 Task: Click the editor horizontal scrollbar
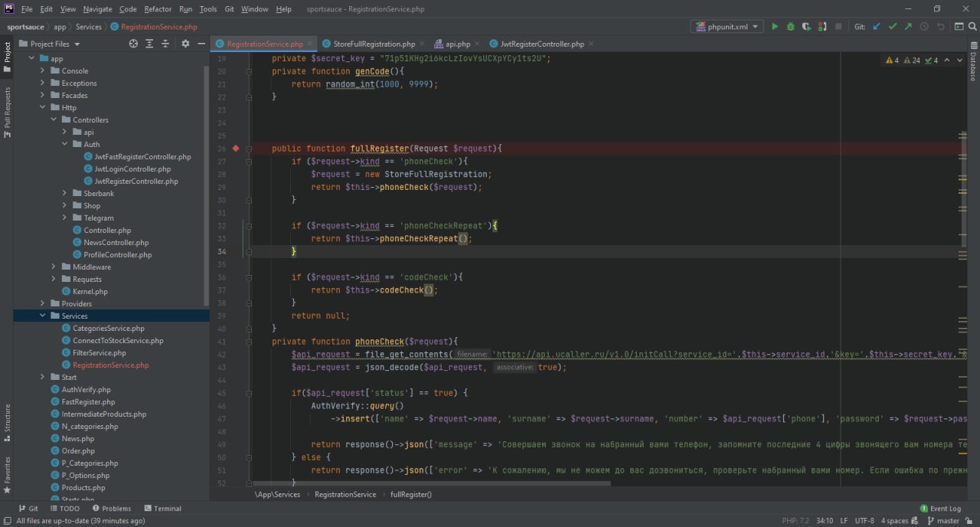(x=429, y=483)
